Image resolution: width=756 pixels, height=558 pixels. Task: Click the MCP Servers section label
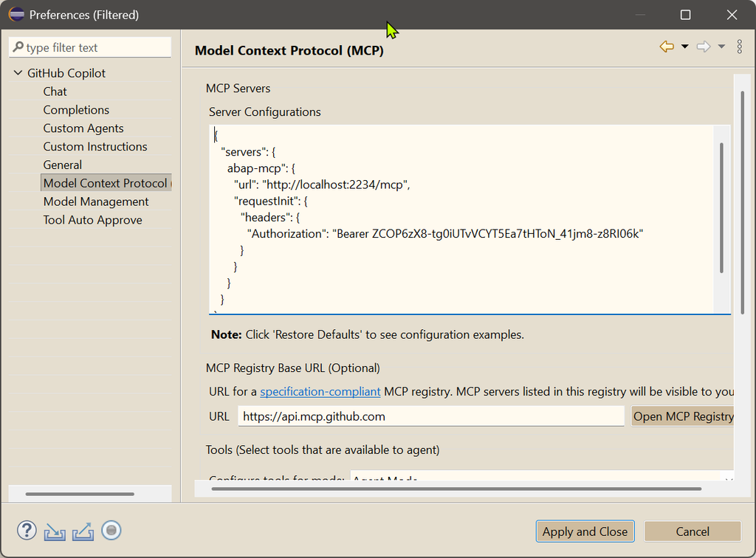pos(238,88)
